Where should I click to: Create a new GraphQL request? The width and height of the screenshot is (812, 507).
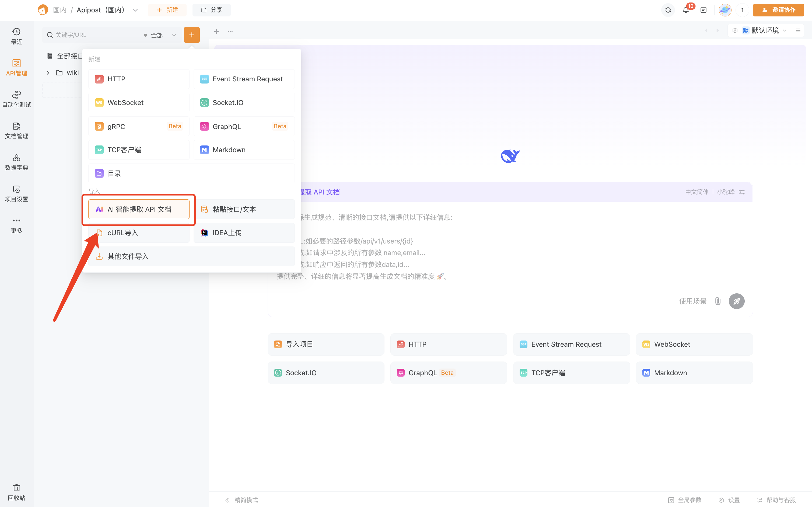226,126
